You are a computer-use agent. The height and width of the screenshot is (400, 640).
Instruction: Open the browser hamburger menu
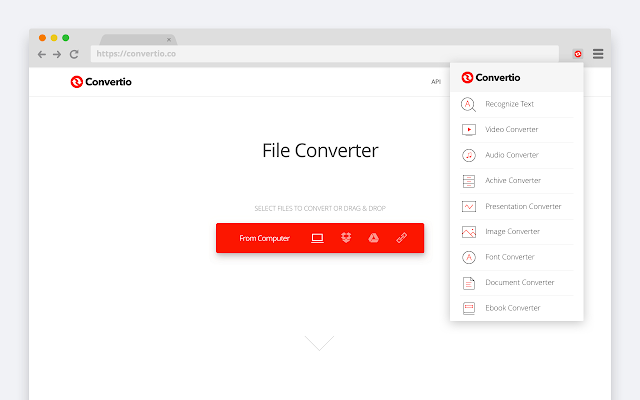click(x=598, y=54)
